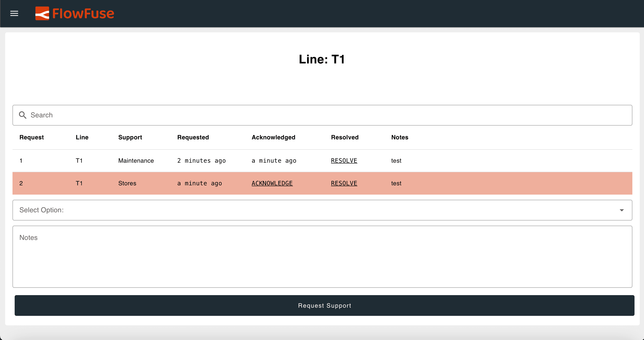
Task: Open the navigation sidebar menu
Action: click(x=14, y=14)
